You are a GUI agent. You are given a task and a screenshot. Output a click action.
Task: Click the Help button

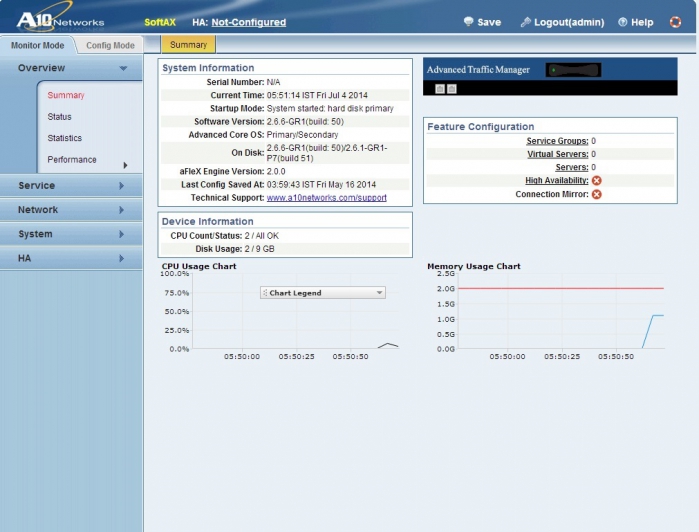click(636, 22)
